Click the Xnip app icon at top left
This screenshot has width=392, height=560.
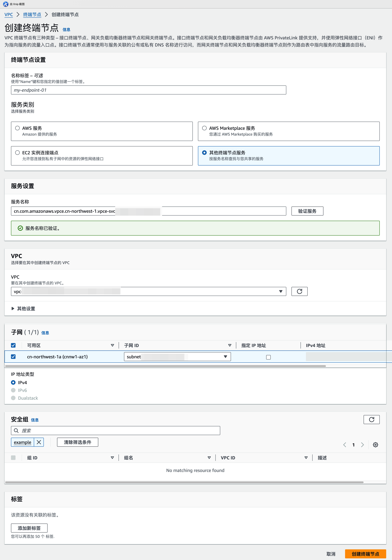[x=6, y=4]
